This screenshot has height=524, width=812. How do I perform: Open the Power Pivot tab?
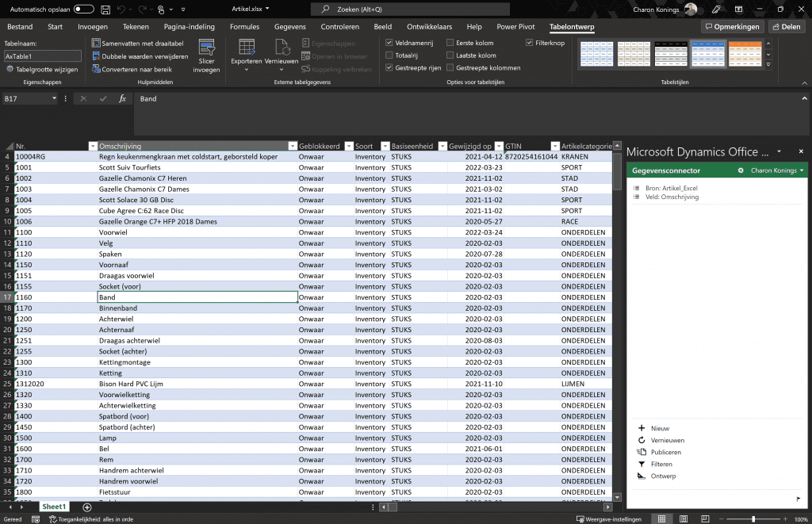(x=515, y=27)
